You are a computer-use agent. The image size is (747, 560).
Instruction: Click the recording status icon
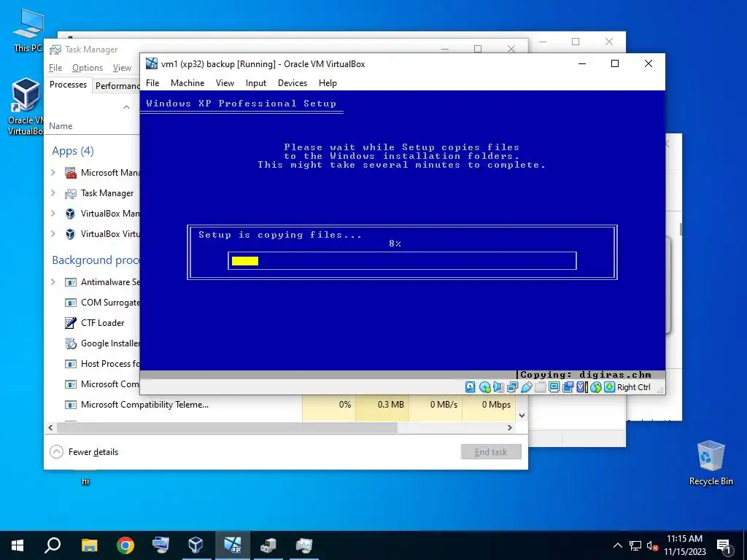click(x=568, y=387)
